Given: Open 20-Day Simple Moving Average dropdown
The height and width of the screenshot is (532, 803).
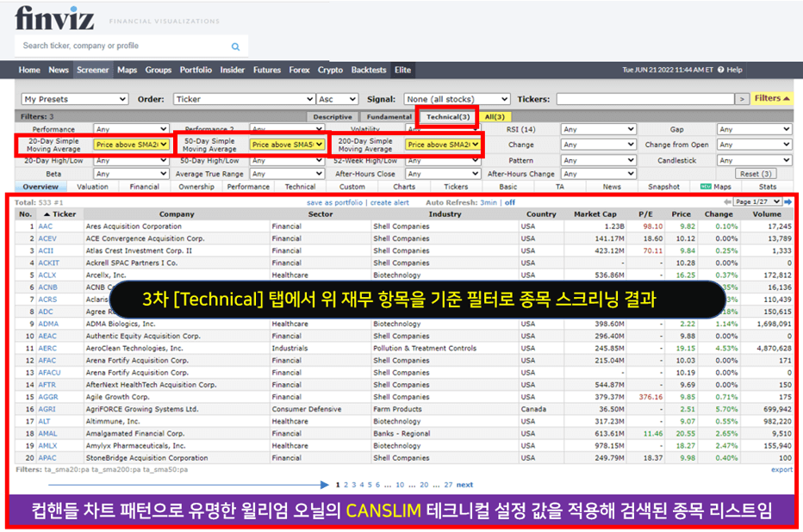Looking at the screenshot, I should tap(131, 145).
